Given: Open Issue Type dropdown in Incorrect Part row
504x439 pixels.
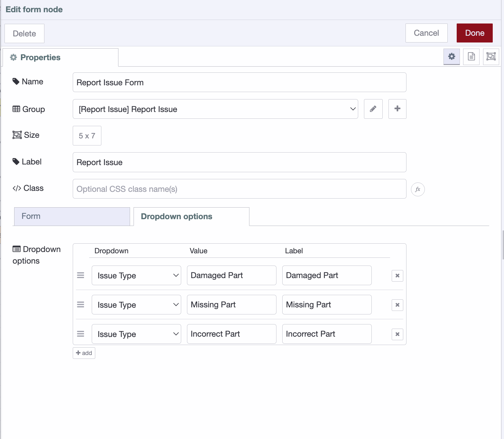Looking at the screenshot, I should click(136, 334).
